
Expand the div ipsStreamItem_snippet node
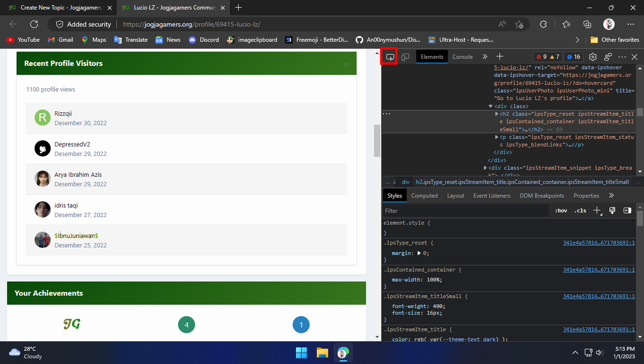tap(486, 168)
